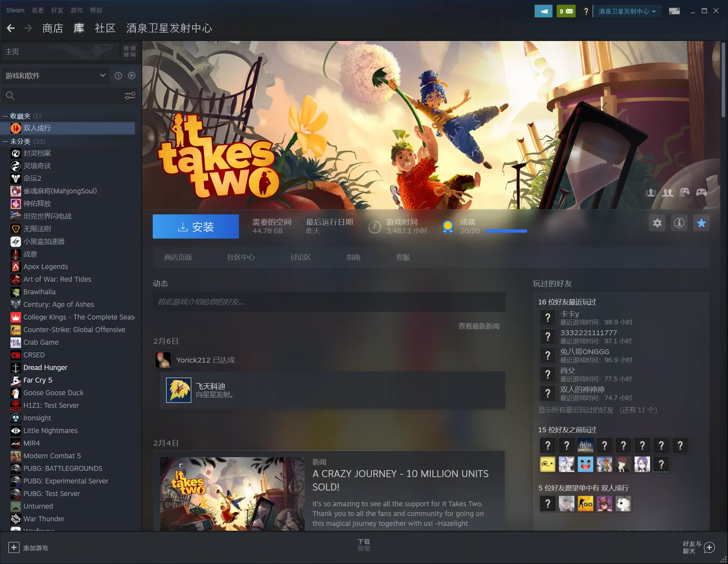Viewport: 728px width, 564px height.
Task: Click the add game plus icon
Action: click(14, 548)
